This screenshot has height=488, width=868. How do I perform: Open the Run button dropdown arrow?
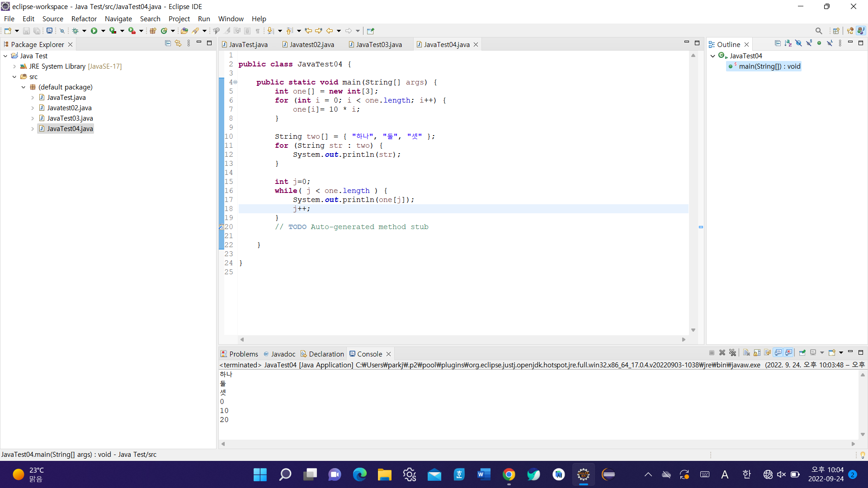[103, 31]
